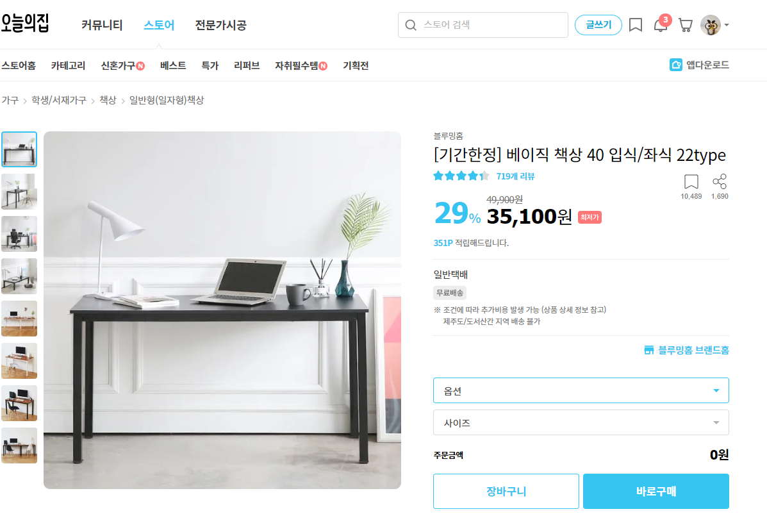Open the 베스트 store menu
This screenshot has height=532, width=767.
(x=172, y=65)
